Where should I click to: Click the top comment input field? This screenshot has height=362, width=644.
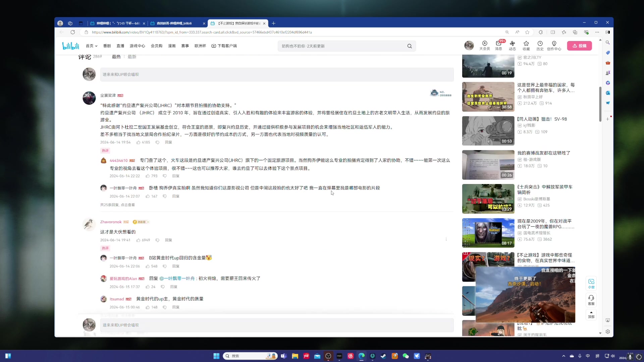coord(277,74)
